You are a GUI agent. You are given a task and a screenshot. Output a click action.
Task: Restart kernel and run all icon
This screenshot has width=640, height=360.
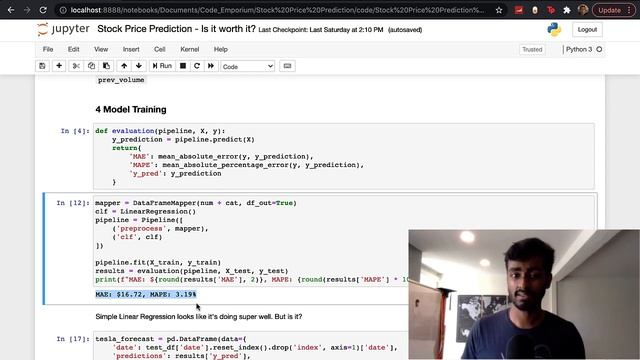point(211,66)
